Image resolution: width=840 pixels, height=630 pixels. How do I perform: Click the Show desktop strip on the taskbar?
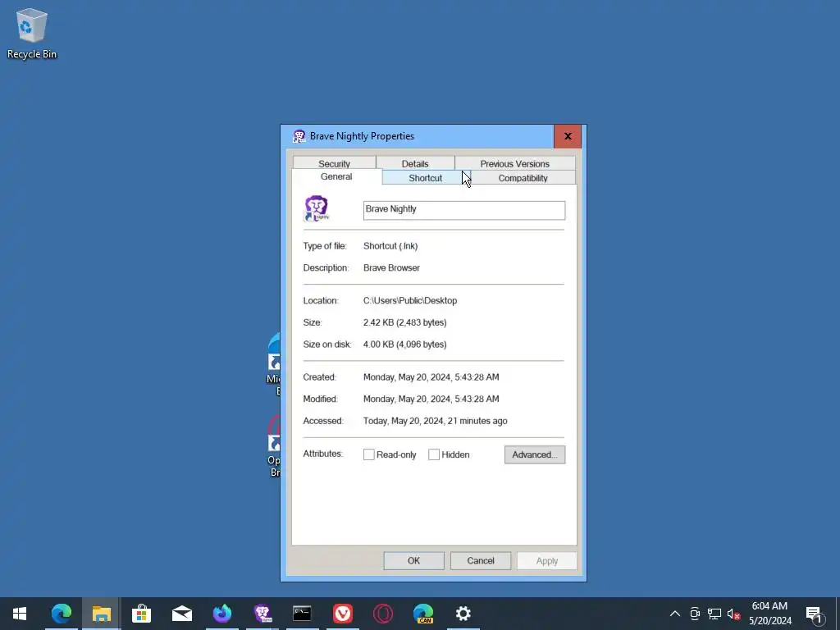tap(838, 614)
